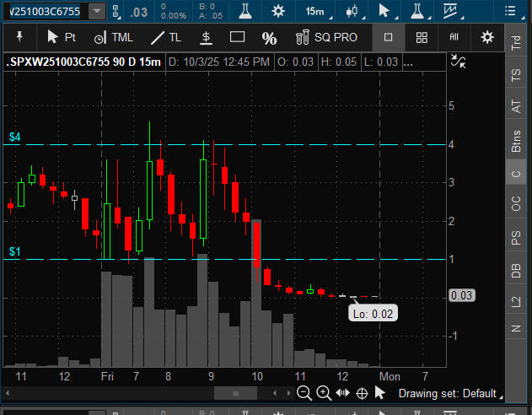Viewport: 532px width, 415px height.
Task: Click the H: 0.05 high value
Action: (x=339, y=62)
